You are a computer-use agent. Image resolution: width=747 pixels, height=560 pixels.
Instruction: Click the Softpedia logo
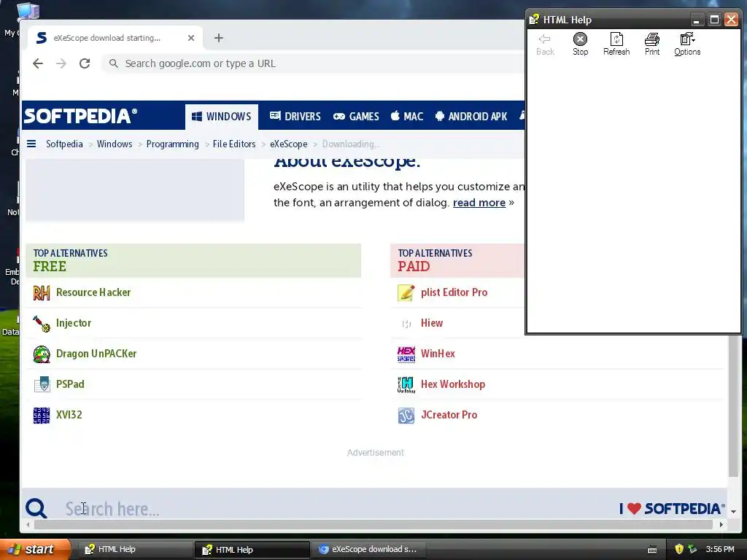(x=80, y=116)
